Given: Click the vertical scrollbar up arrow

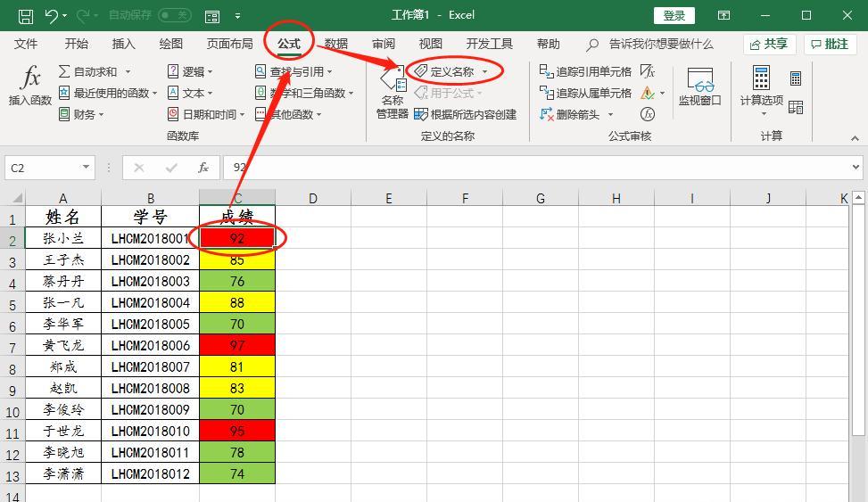Looking at the screenshot, I should coord(858,198).
